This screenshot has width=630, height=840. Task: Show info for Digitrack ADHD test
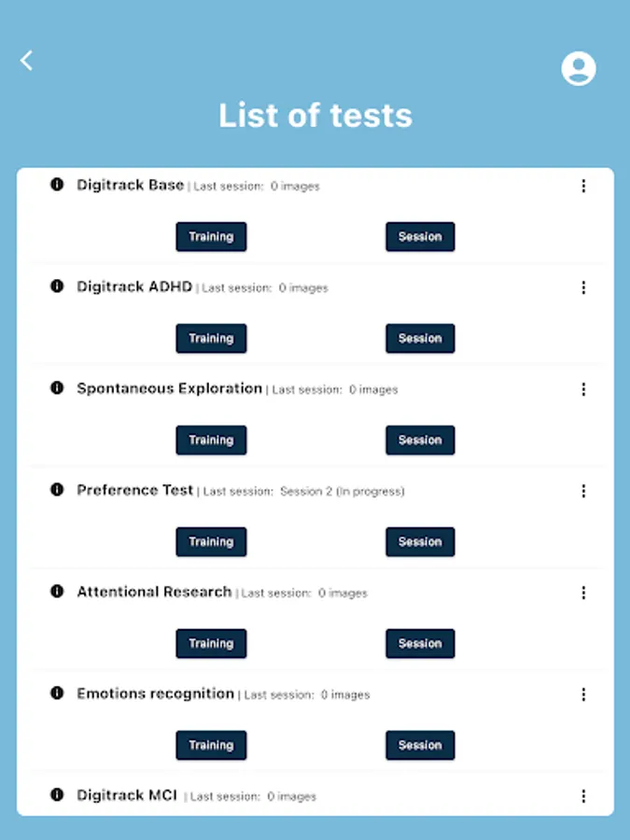[57, 287]
